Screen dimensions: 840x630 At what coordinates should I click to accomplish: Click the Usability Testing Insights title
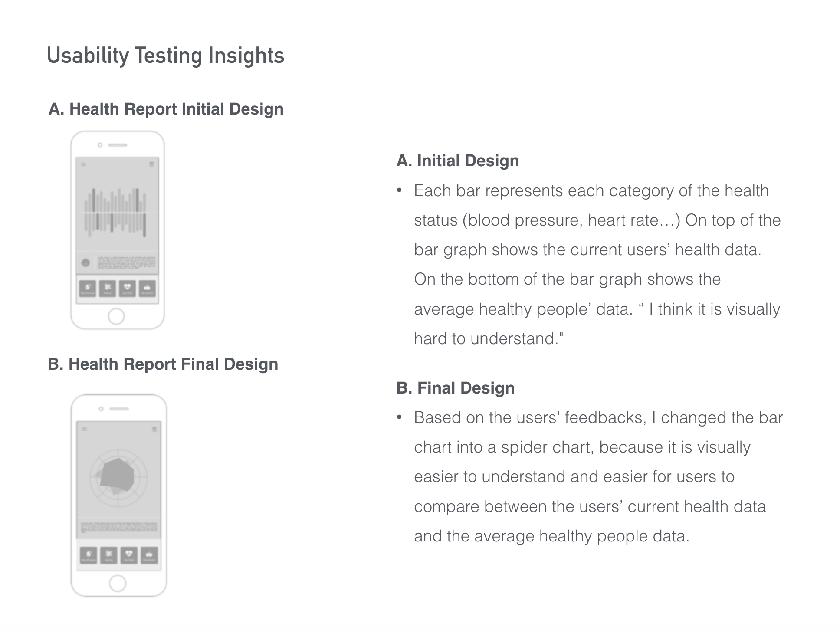(x=165, y=56)
